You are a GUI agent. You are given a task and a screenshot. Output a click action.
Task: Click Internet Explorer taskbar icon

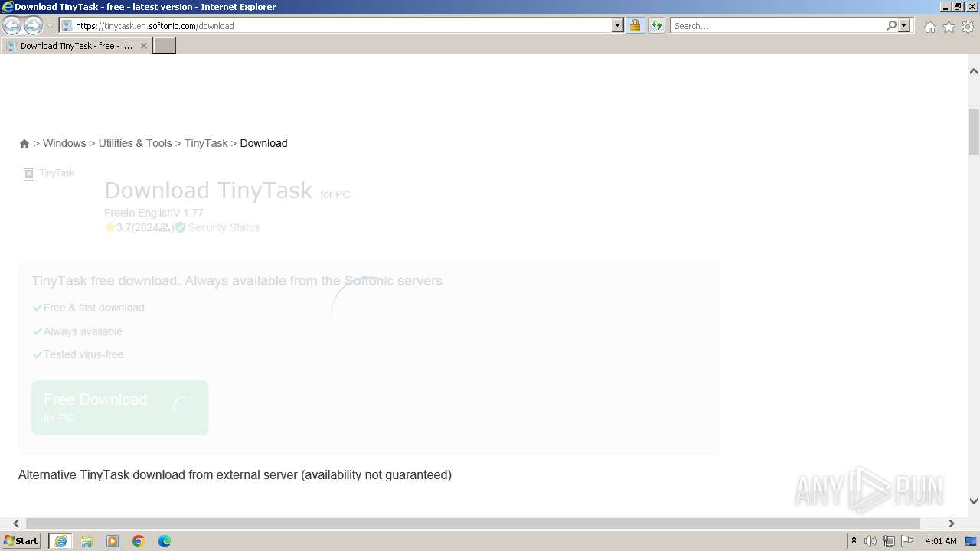60,541
